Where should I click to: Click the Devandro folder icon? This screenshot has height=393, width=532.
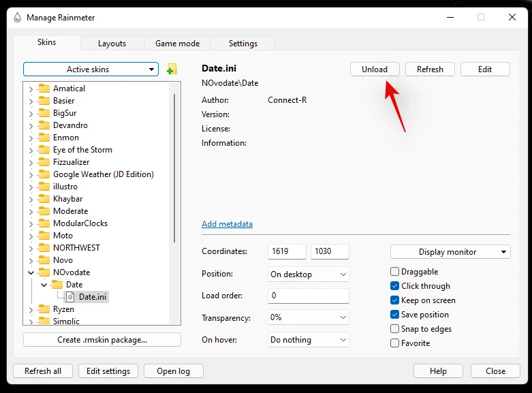point(44,125)
